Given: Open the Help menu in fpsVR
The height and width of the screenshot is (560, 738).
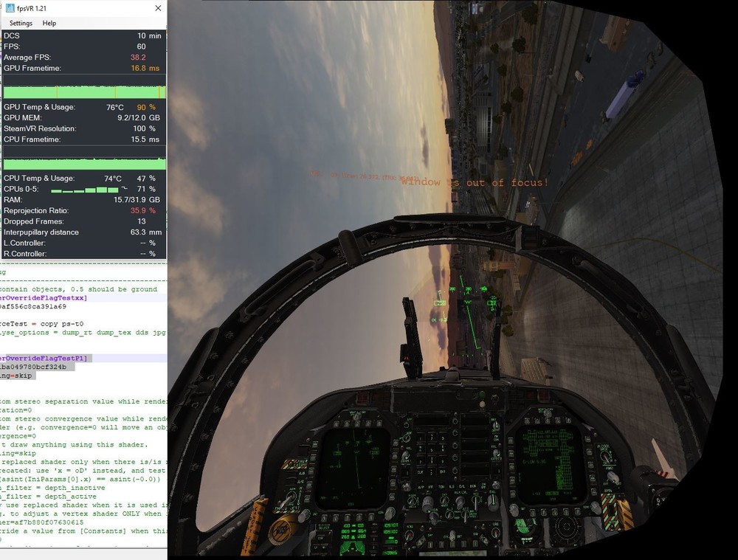Looking at the screenshot, I should (48, 23).
